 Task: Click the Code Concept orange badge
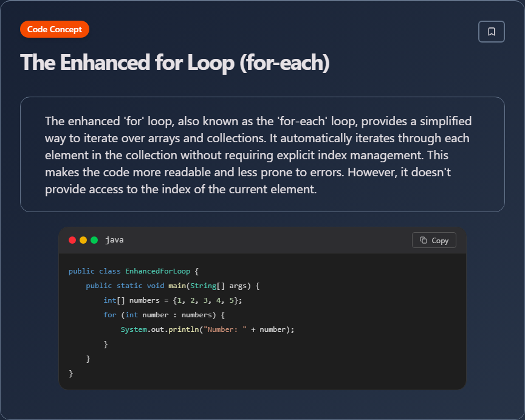pyautogui.click(x=55, y=29)
